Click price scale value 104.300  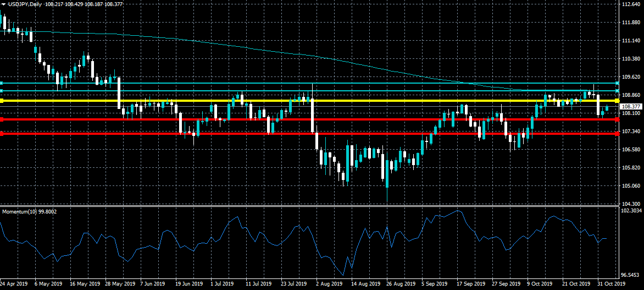[x=631, y=204]
